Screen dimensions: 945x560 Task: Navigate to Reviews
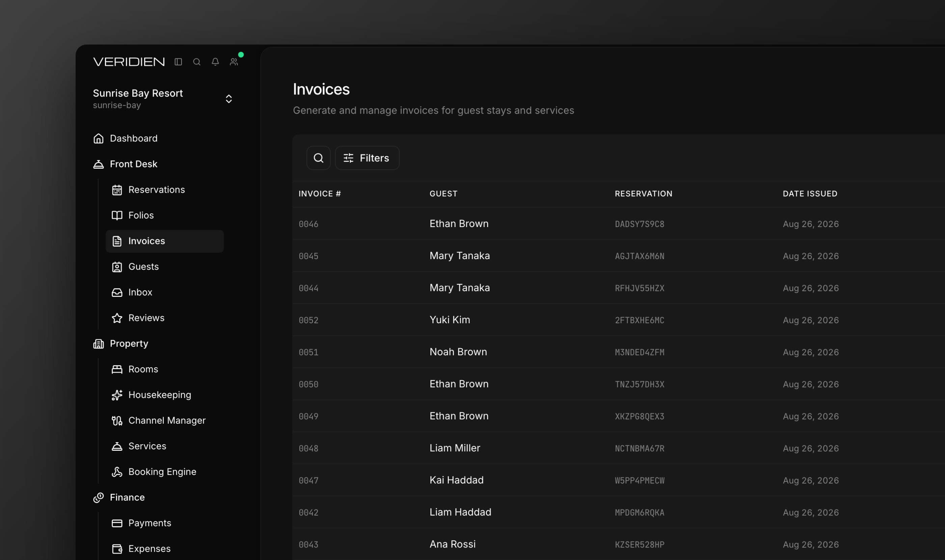click(146, 318)
